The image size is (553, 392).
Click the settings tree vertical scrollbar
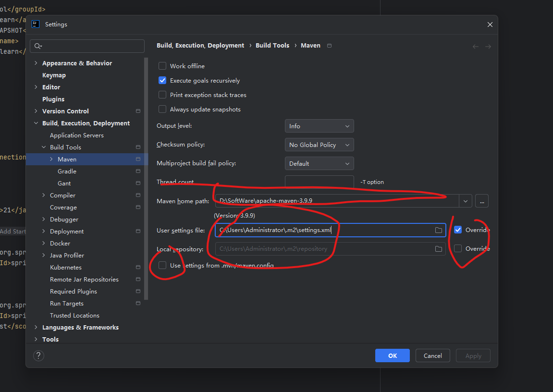point(146,179)
